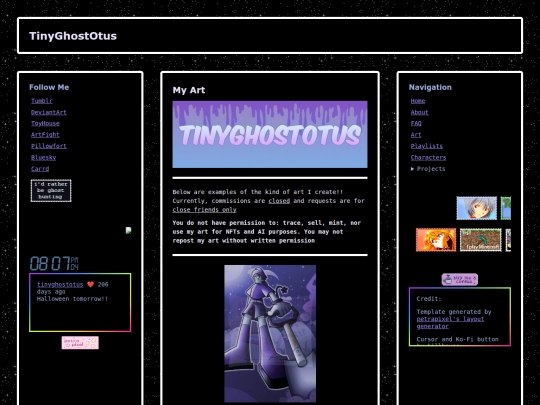Click the 'I play Minecraft' stamp
Image resolution: width=540 pixels, height=405 pixels.
(481, 240)
